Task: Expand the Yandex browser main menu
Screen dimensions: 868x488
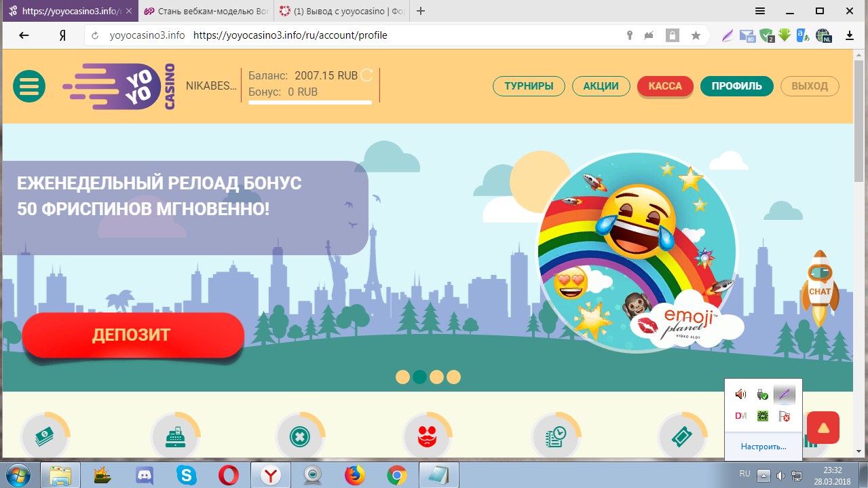Action: (760, 11)
